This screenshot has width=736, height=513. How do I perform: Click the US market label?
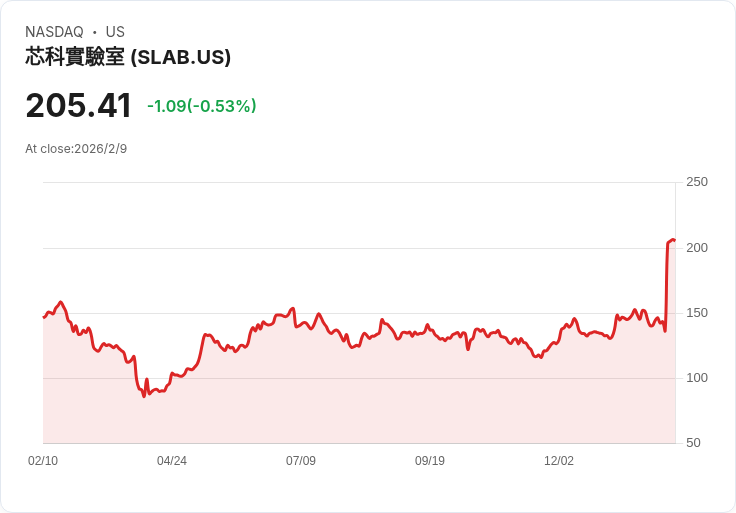115,32
